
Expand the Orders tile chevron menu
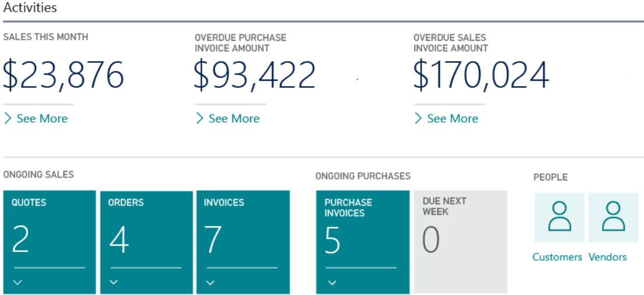(114, 282)
